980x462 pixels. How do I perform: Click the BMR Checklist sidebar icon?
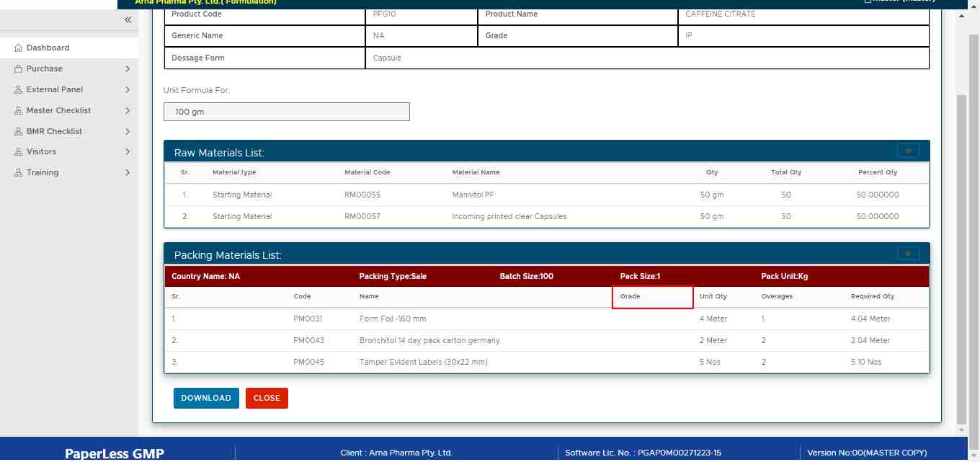point(19,132)
